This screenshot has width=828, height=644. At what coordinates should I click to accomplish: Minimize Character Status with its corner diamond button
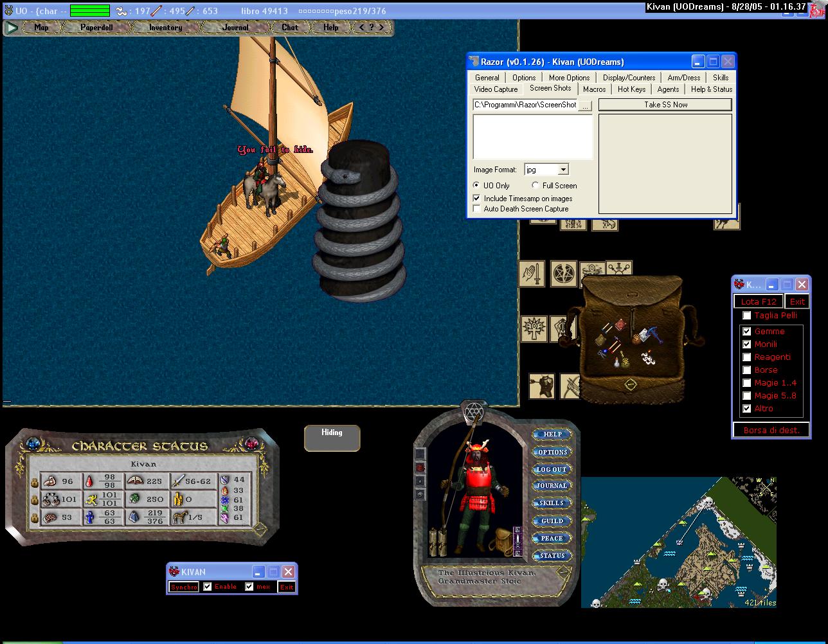point(259,530)
